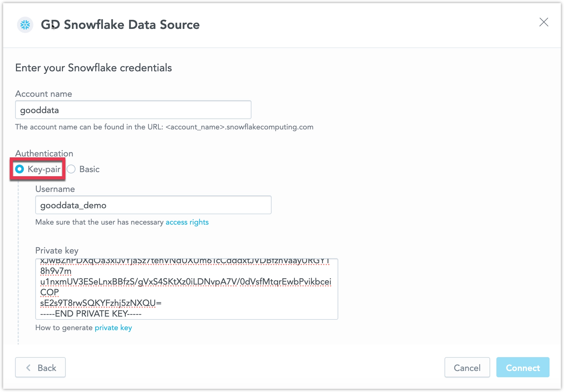The height and width of the screenshot is (392, 564).
Task: Open the access rights link
Action: [x=187, y=222]
